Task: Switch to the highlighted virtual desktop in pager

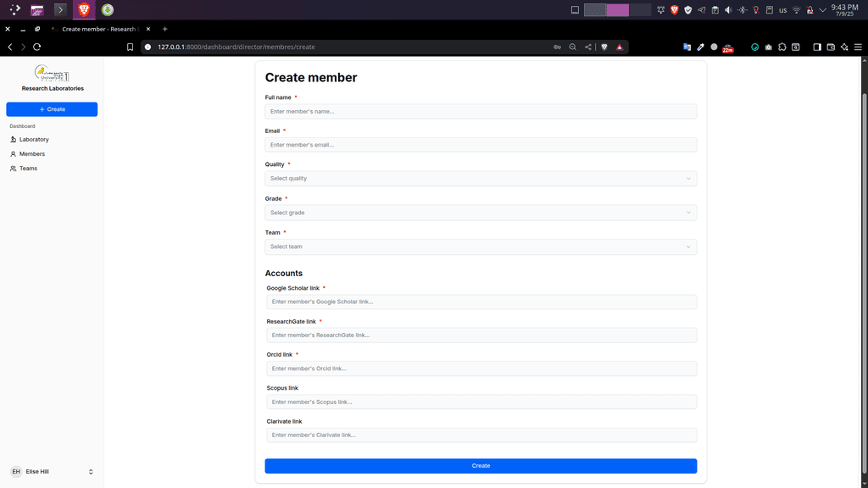Action: (618, 10)
